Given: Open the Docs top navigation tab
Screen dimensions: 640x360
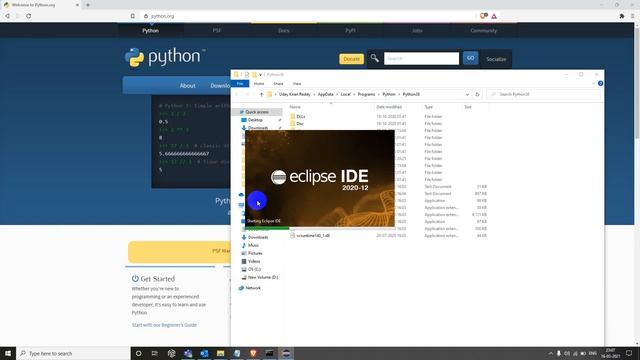Looking at the screenshot, I should click(x=284, y=31).
